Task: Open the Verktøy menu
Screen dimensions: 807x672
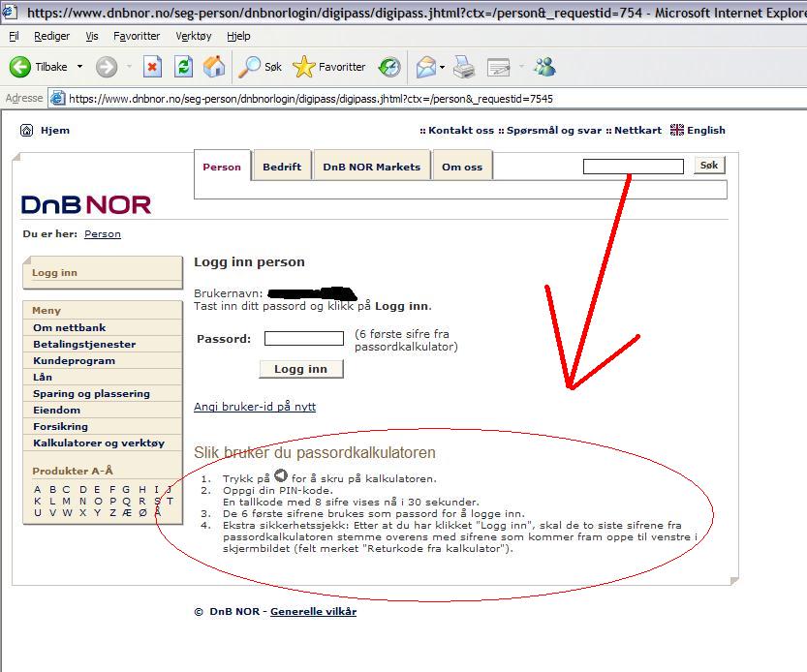Action: pyautogui.click(x=194, y=36)
